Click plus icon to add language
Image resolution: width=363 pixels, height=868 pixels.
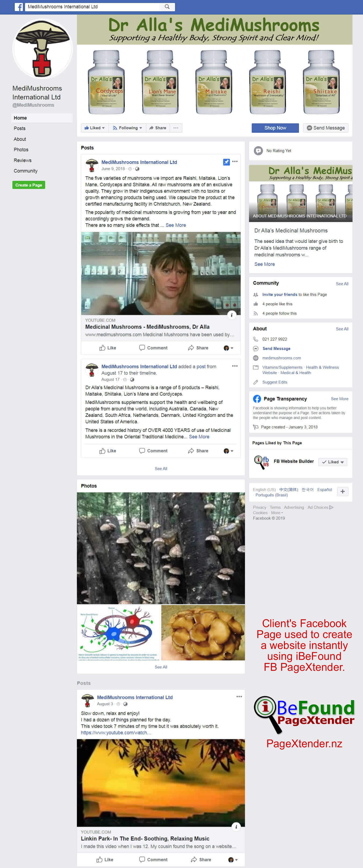[342, 491]
